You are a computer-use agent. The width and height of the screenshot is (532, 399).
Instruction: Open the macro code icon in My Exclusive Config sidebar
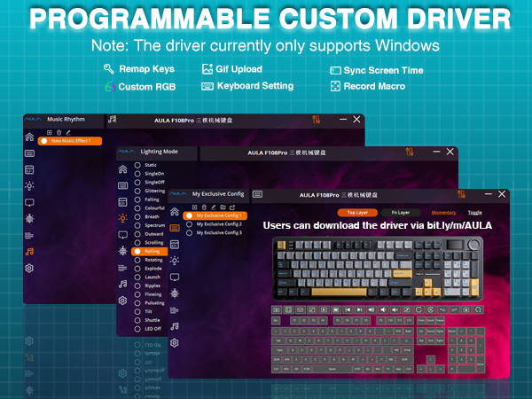(x=175, y=245)
